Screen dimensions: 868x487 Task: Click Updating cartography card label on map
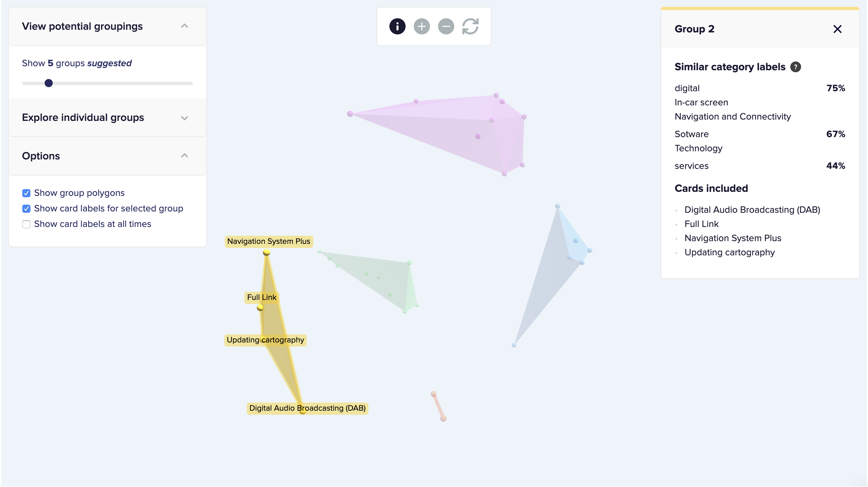(265, 339)
